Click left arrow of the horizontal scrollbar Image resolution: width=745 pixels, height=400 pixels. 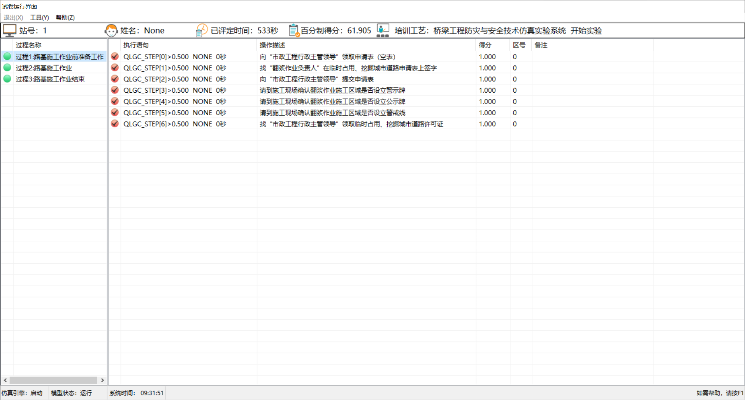tap(4, 380)
